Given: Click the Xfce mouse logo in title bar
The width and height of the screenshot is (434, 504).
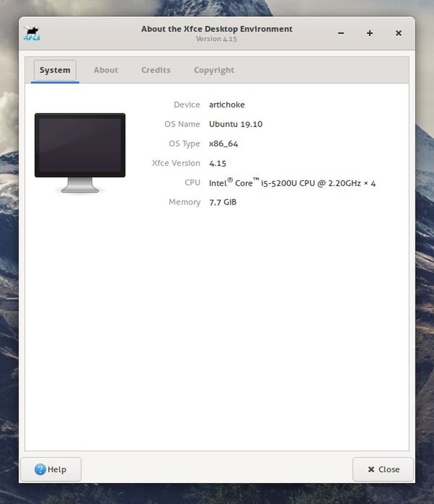Looking at the screenshot, I should click(32, 33).
